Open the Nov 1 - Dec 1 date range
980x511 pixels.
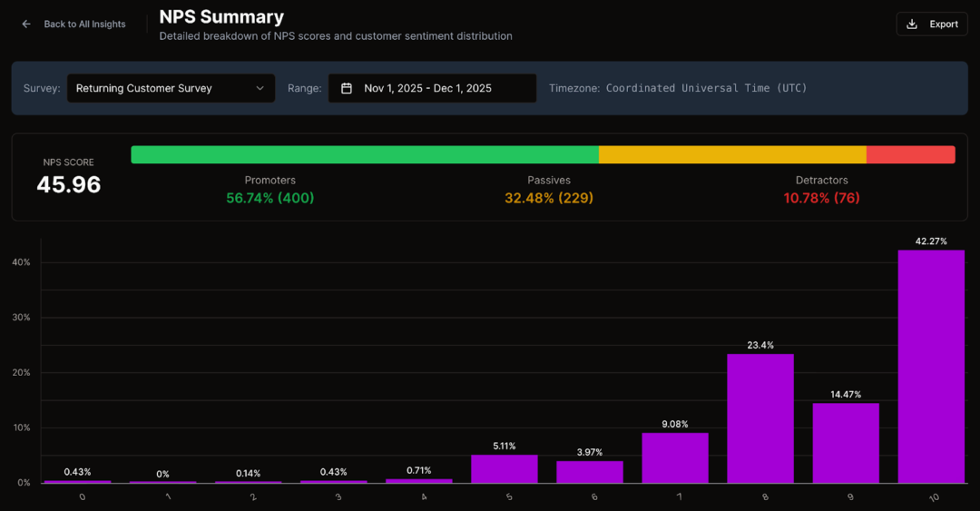click(x=427, y=88)
